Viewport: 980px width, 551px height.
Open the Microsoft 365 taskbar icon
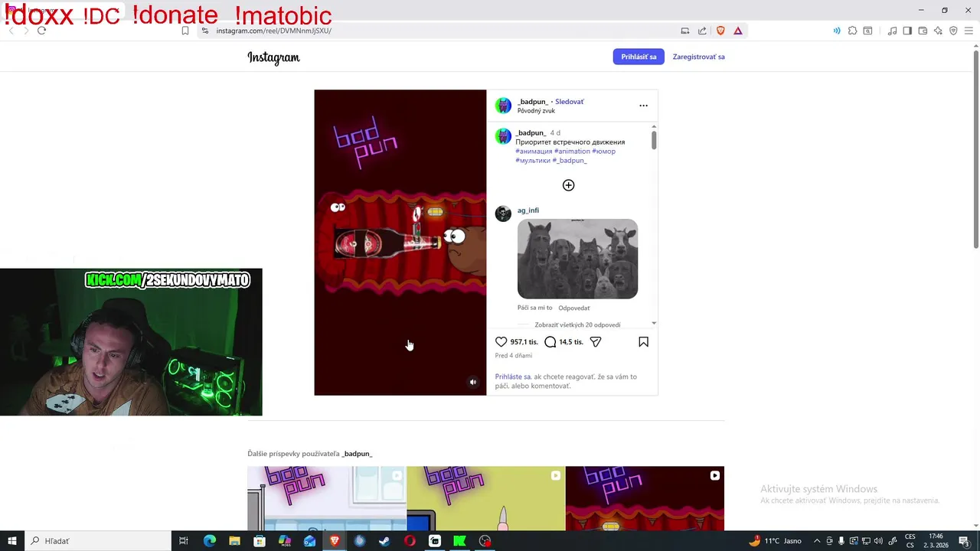pos(285,541)
